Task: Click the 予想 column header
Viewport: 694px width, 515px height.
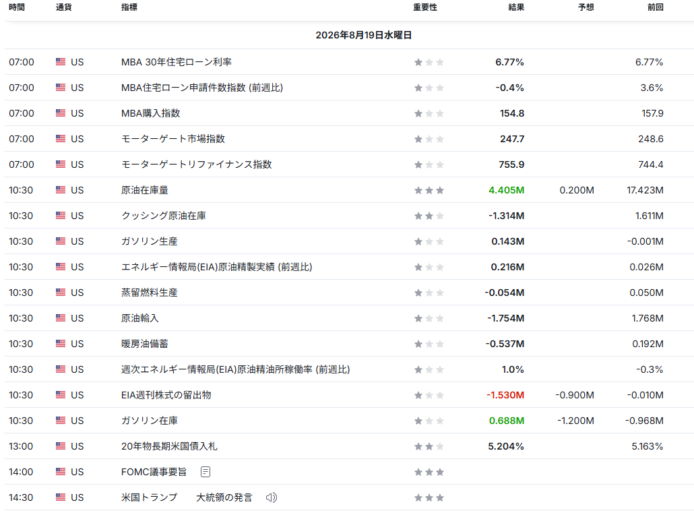Action: pos(586,7)
